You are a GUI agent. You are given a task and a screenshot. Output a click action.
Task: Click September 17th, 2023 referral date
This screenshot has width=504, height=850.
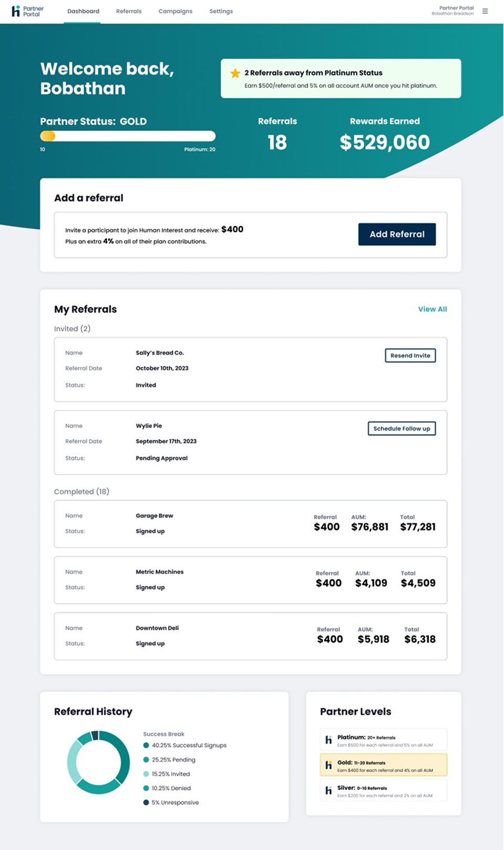tap(166, 441)
